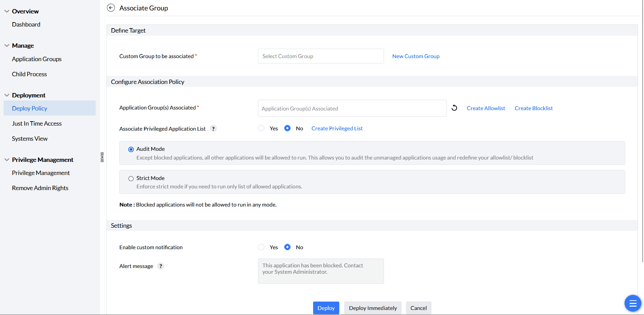Enable custom notification by selecting Yes

(x=261, y=247)
